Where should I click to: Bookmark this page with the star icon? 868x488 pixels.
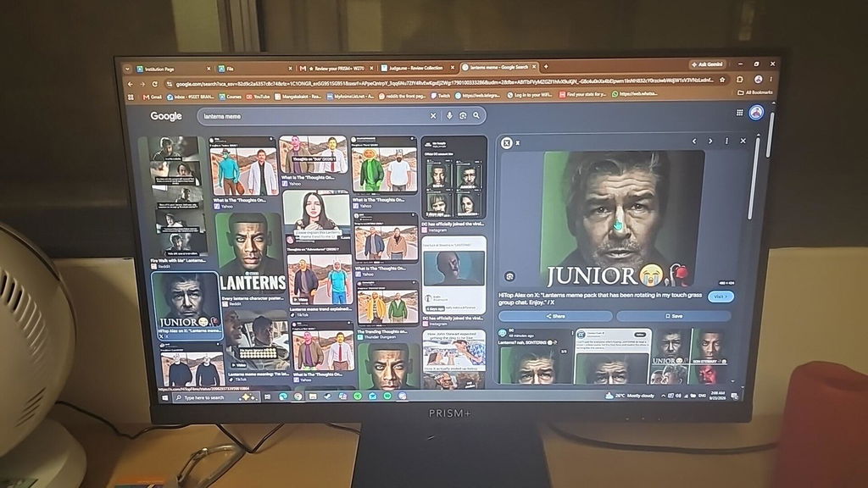click(x=722, y=80)
